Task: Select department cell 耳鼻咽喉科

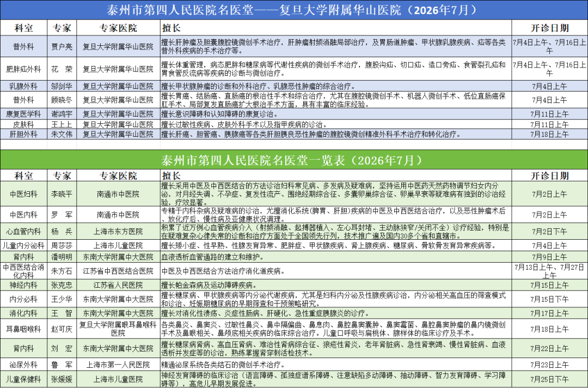Action: click(23, 329)
